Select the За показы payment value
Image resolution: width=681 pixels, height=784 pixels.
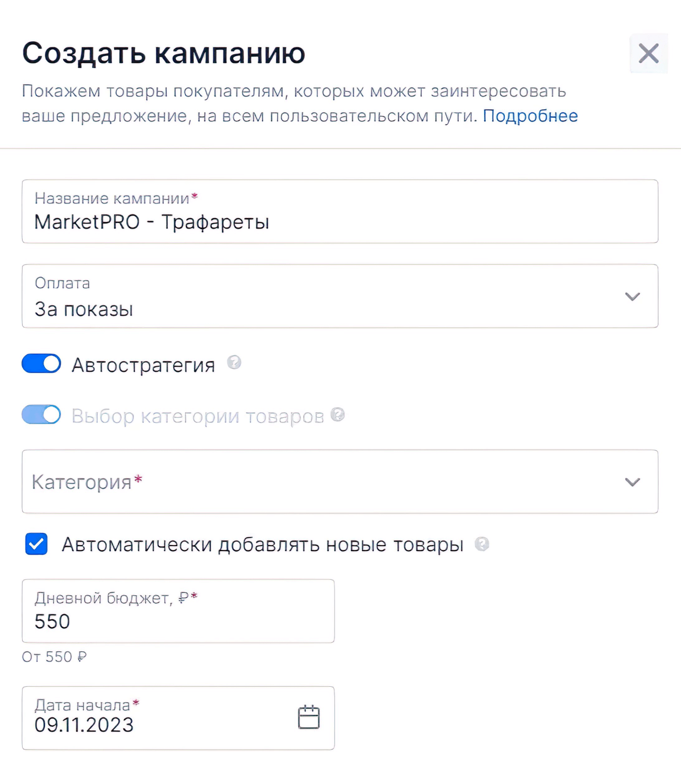click(x=84, y=309)
